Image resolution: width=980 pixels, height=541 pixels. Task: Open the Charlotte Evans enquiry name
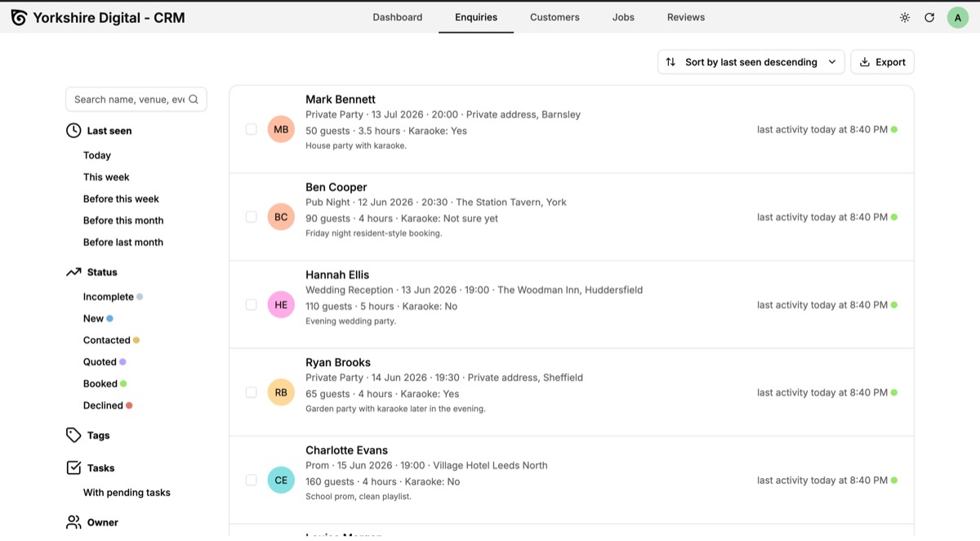[346, 450]
